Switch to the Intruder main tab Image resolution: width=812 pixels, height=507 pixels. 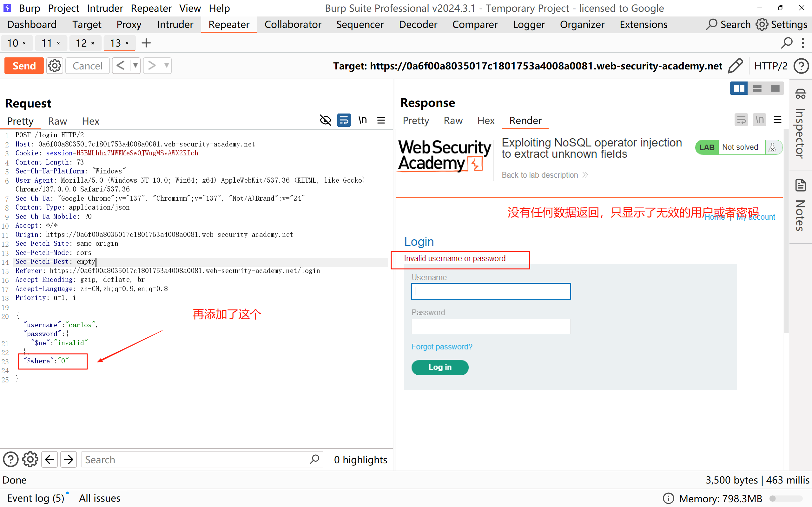click(x=175, y=24)
